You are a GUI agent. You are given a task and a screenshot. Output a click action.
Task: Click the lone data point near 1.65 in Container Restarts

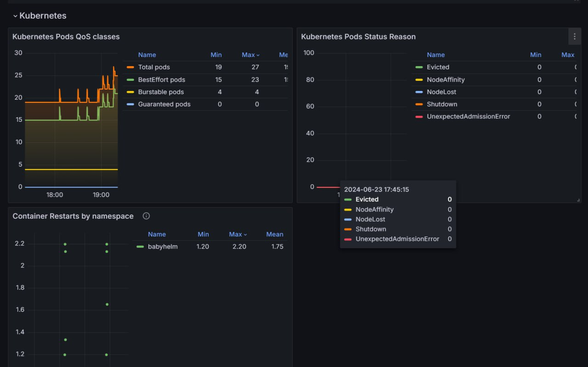107,304
